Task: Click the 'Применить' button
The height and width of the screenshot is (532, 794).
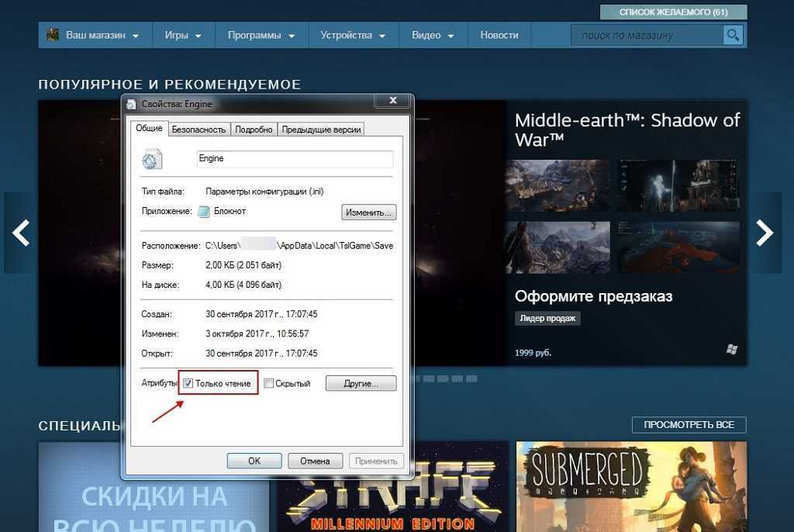Action: pyautogui.click(x=376, y=461)
